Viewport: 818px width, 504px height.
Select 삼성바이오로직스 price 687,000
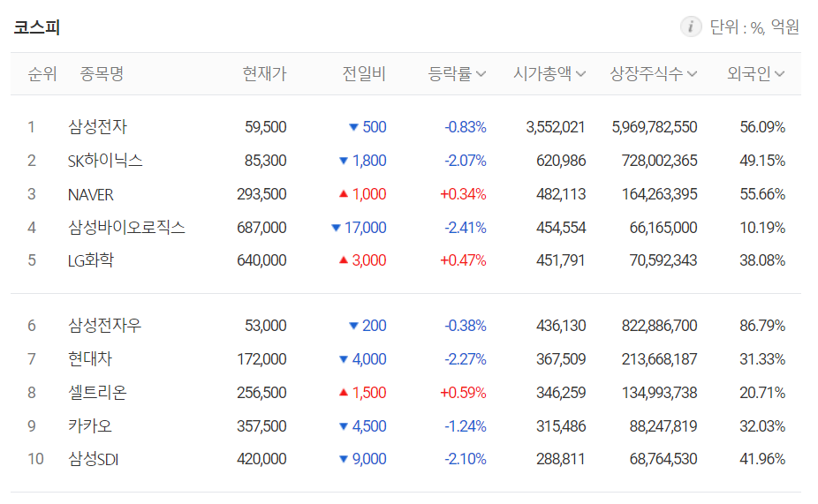[x=261, y=227]
